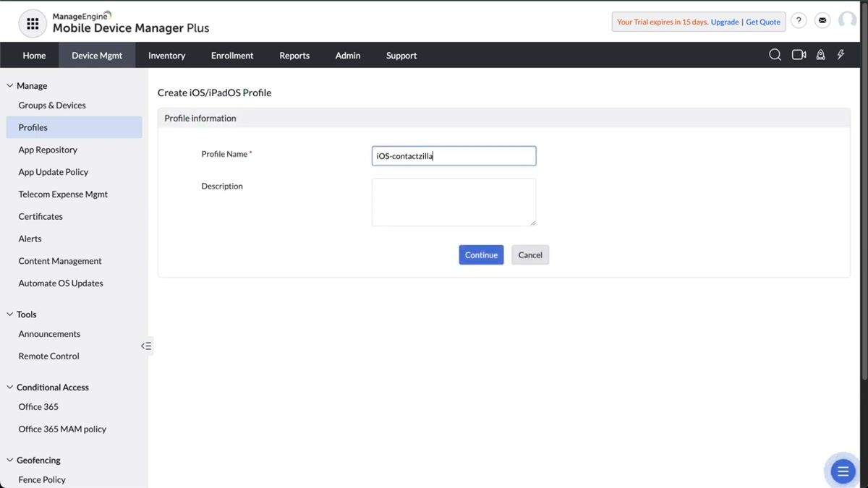This screenshot has height=488, width=868.
Task: Collapse the Tools section
Action: coord(10,314)
